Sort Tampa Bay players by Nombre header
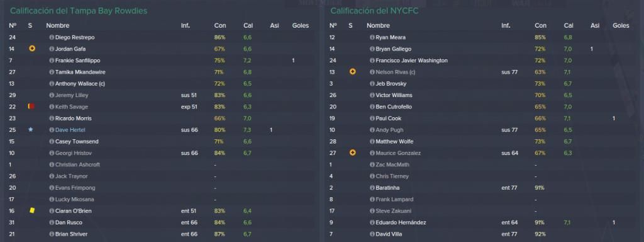This screenshot has width=644, height=242. click(57, 25)
